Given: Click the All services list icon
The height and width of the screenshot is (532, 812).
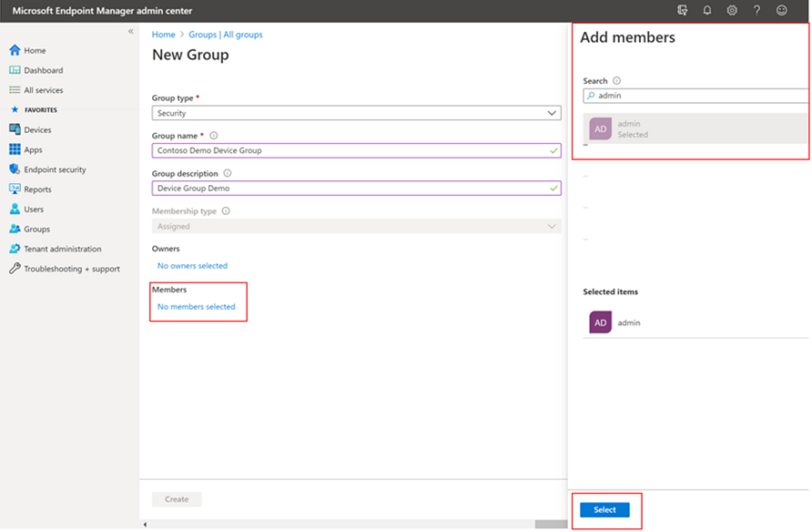Looking at the screenshot, I should pos(15,89).
